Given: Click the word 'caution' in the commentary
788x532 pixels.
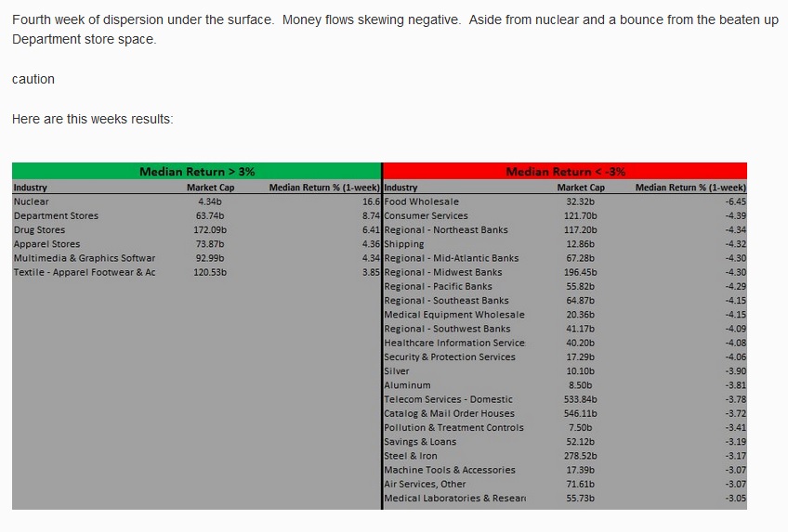Looking at the screenshot, I should [33, 79].
